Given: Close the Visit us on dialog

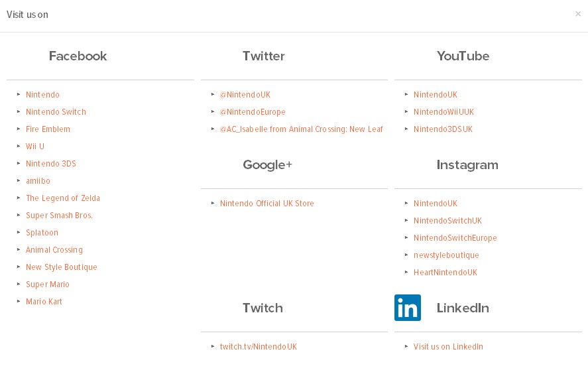Looking at the screenshot, I should [578, 14].
